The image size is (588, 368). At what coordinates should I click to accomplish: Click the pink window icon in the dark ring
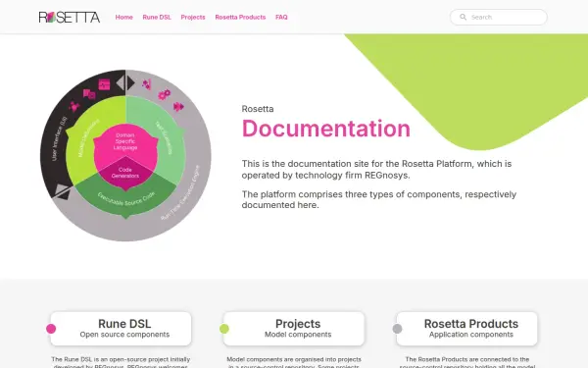(104, 84)
